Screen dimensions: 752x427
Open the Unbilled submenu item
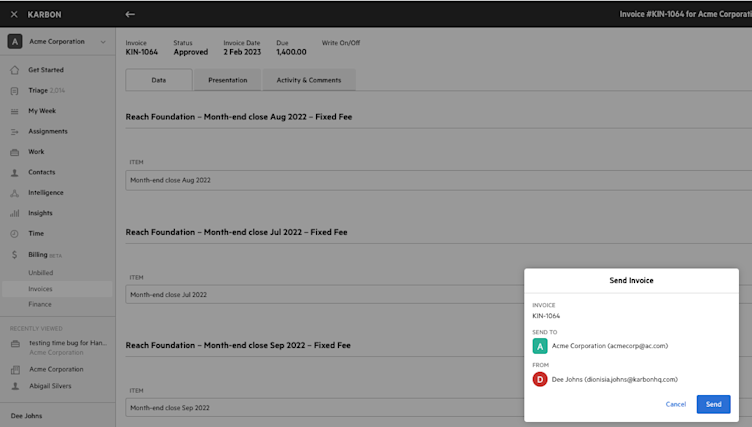[41, 273]
